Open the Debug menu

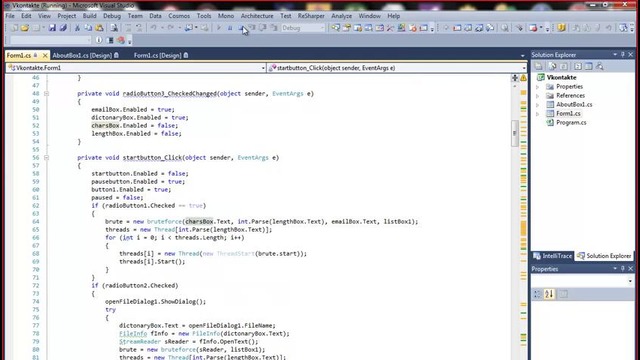[x=111, y=16]
